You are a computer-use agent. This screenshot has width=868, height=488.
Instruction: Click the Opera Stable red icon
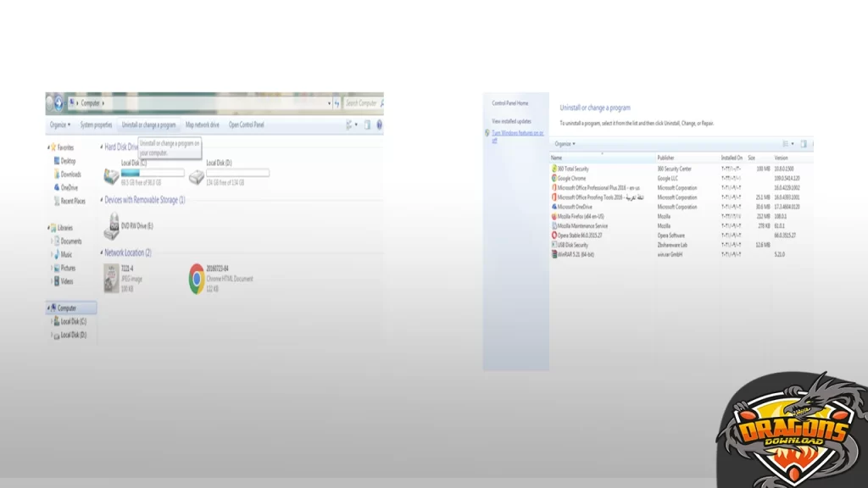coord(553,235)
